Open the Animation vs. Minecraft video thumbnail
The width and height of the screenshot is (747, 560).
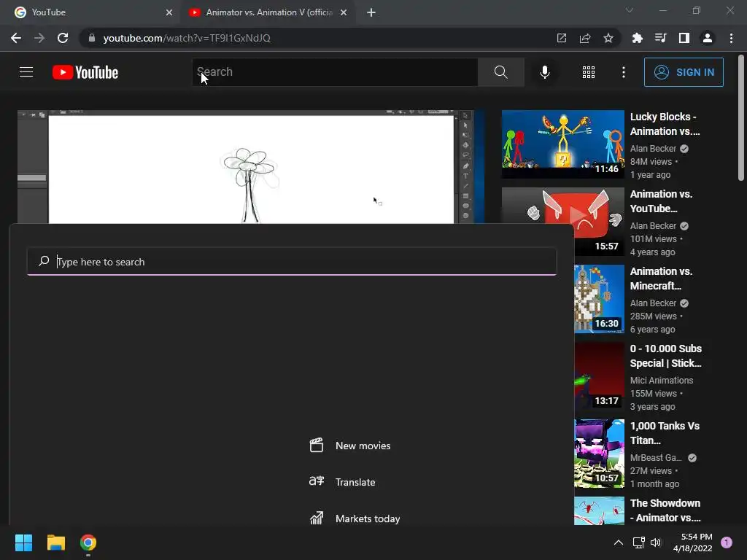pyautogui.click(x=600, y=298)
